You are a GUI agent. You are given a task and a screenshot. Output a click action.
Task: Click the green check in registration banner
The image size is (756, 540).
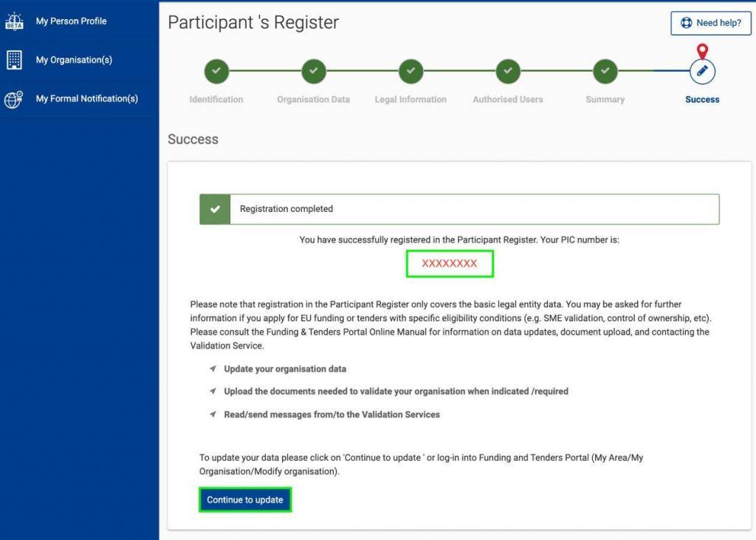215,209
